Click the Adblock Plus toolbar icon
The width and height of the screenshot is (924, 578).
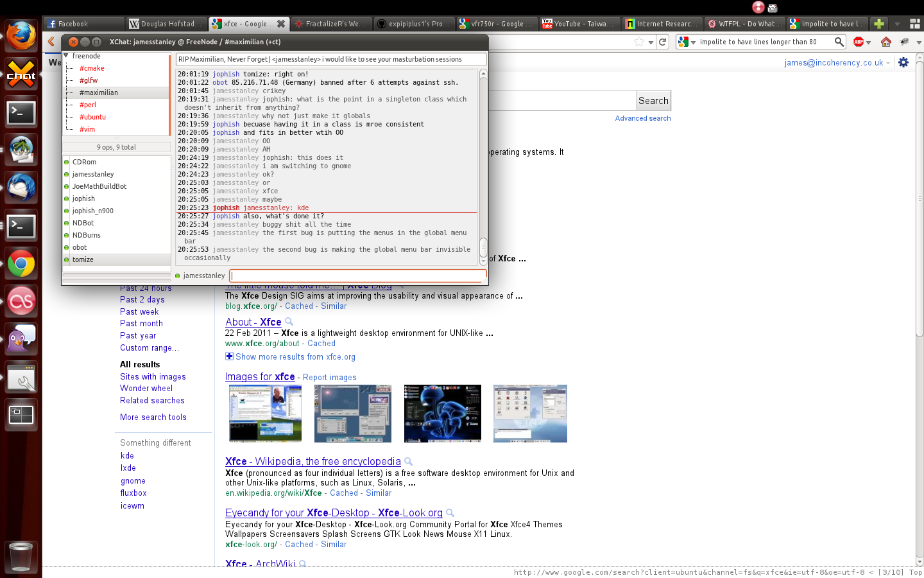859,42
